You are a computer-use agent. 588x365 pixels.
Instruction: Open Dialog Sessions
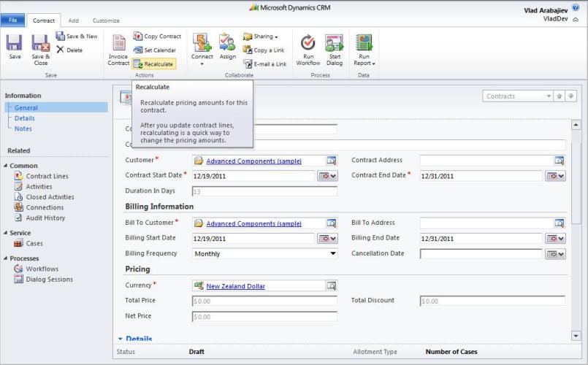pyautogui.click(x=44, y=279)
